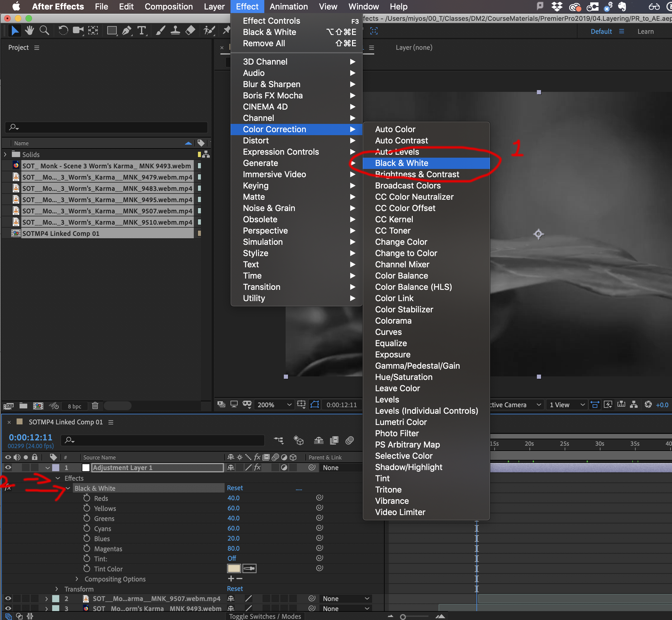The height and width of the screenshot is (620, 672).
Task: Select the Pen tool
Action: point(127,31)
